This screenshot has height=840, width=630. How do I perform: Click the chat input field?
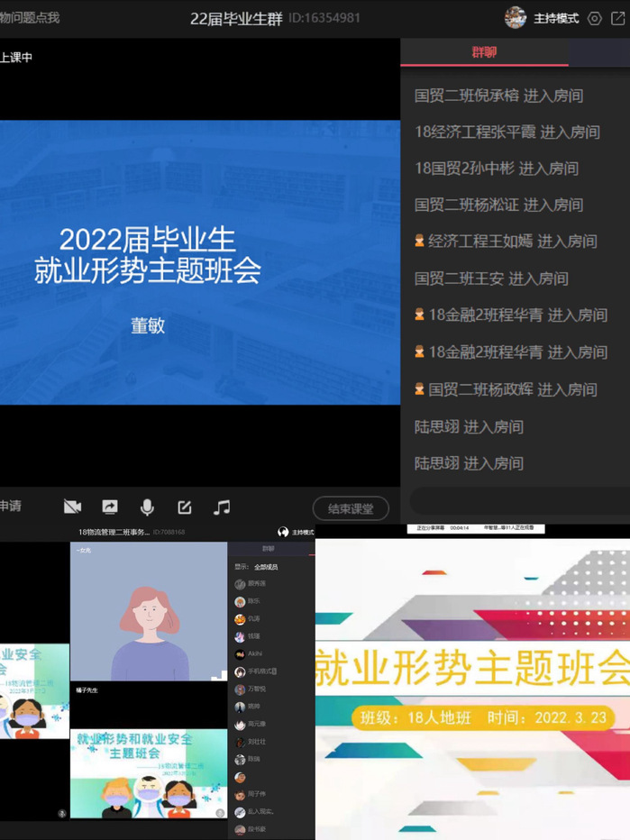[518, 501]
